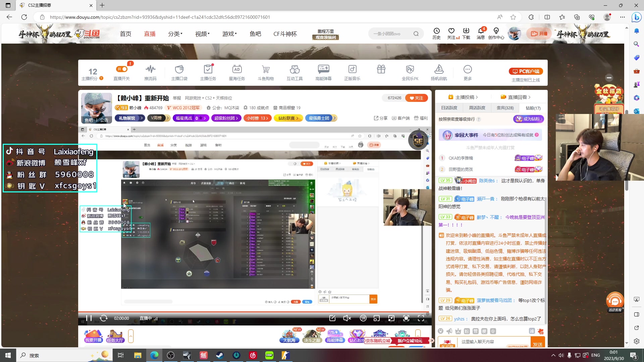Open 创作中心 creator center
Image resolution: width=644 pixels, height=362 pixels.
pos(496,34)
